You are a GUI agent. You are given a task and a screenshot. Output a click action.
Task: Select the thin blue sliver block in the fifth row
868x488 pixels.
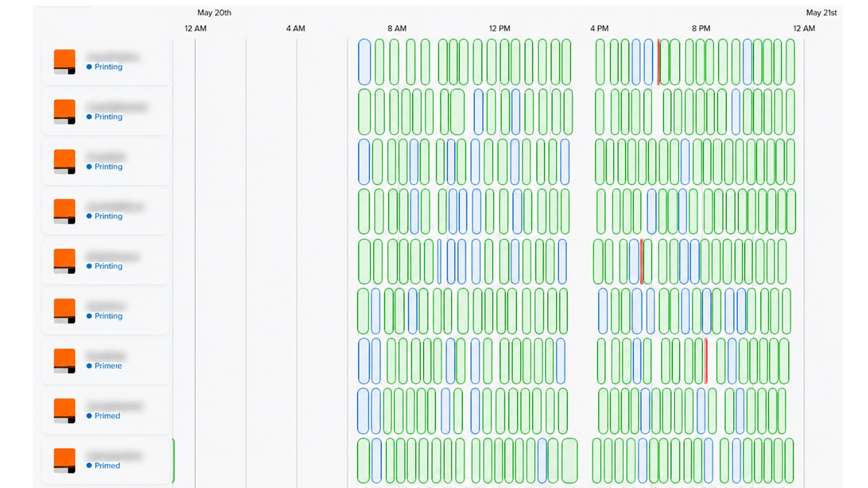tap(439, 261)
